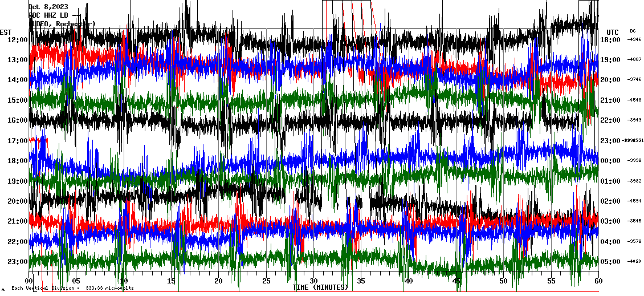Select the 45 minute tick label
The width and height of the screenshot is (644, 296).
(x=456, y=281)
